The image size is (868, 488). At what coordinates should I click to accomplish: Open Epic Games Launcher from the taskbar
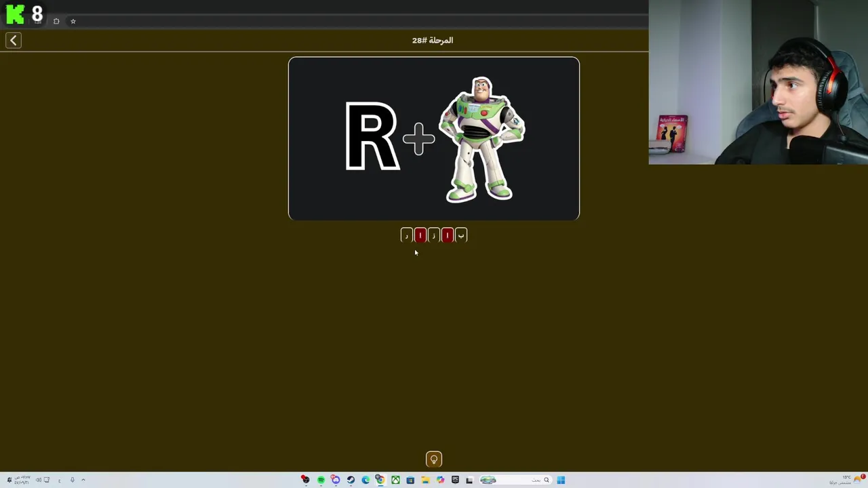pos(455,480)
